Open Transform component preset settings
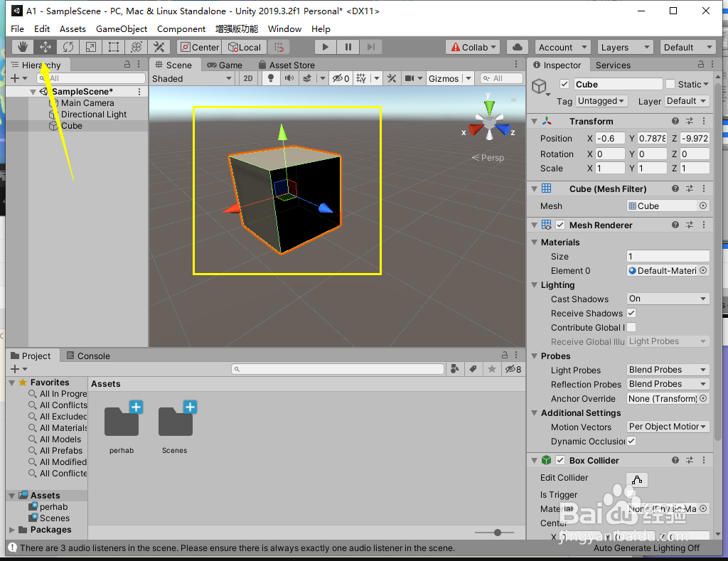 [x=690, y=121]
